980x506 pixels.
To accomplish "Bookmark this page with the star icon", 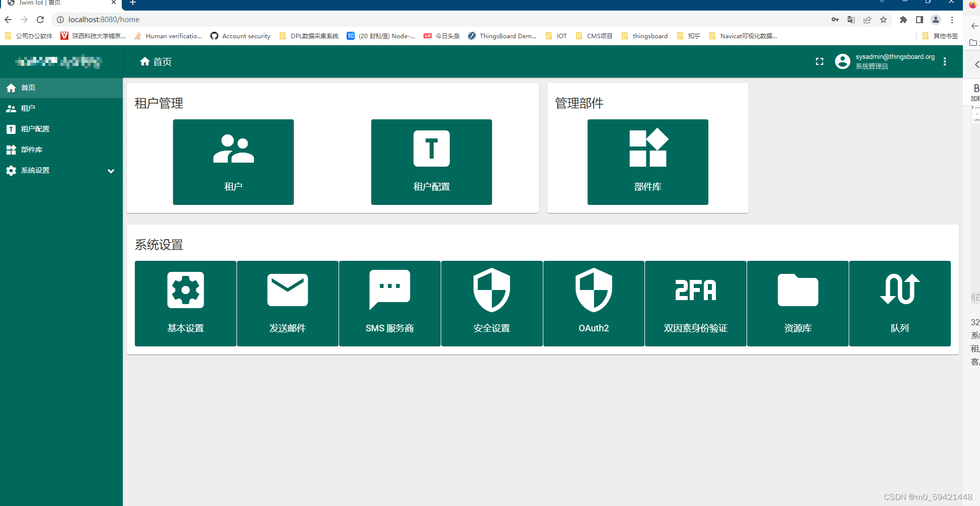I will pyautogui.click(x=883, y=20).
